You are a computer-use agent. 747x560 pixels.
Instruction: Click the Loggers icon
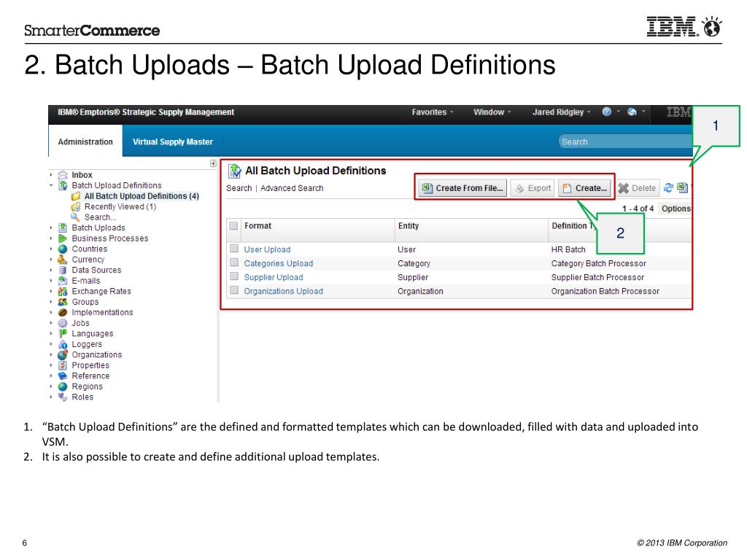click(x=63, y=344)
